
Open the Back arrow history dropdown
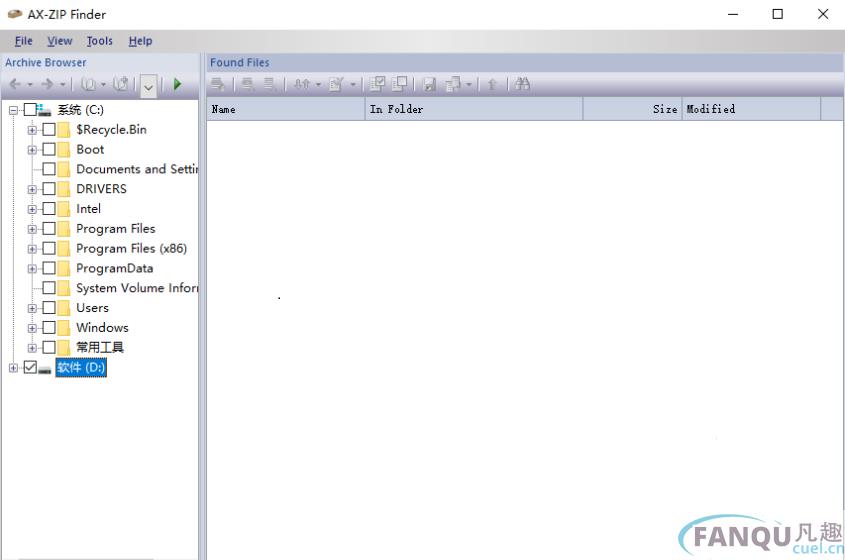click(x=30, y=85)
